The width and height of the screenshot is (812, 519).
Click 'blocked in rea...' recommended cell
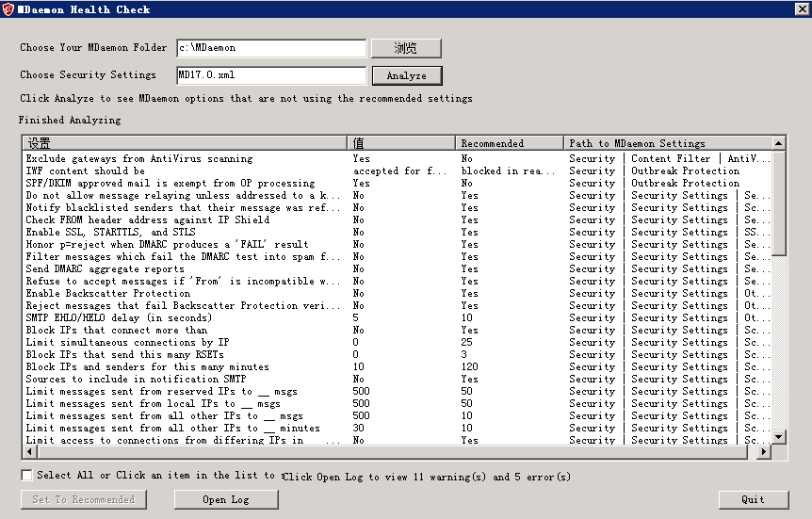(x=508, y=170)
